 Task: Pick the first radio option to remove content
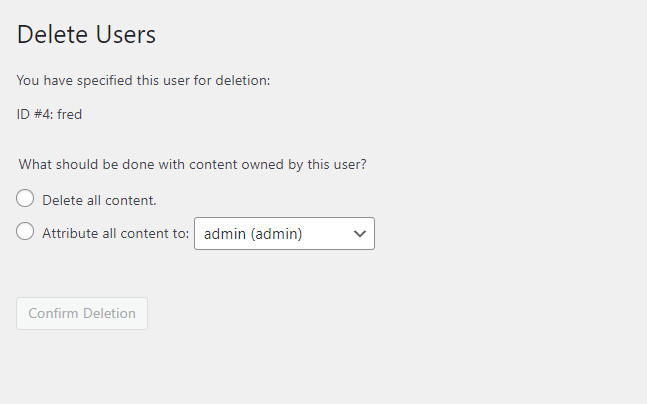pos(25,198)
